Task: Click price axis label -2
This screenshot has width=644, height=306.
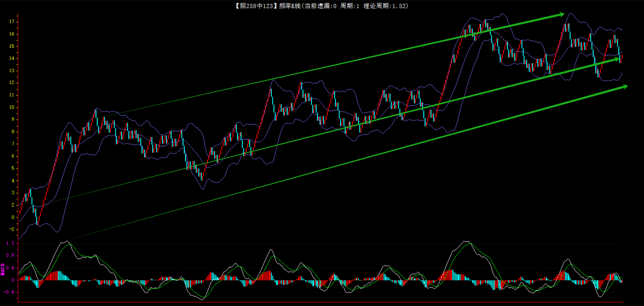Action: pos(12,229)
